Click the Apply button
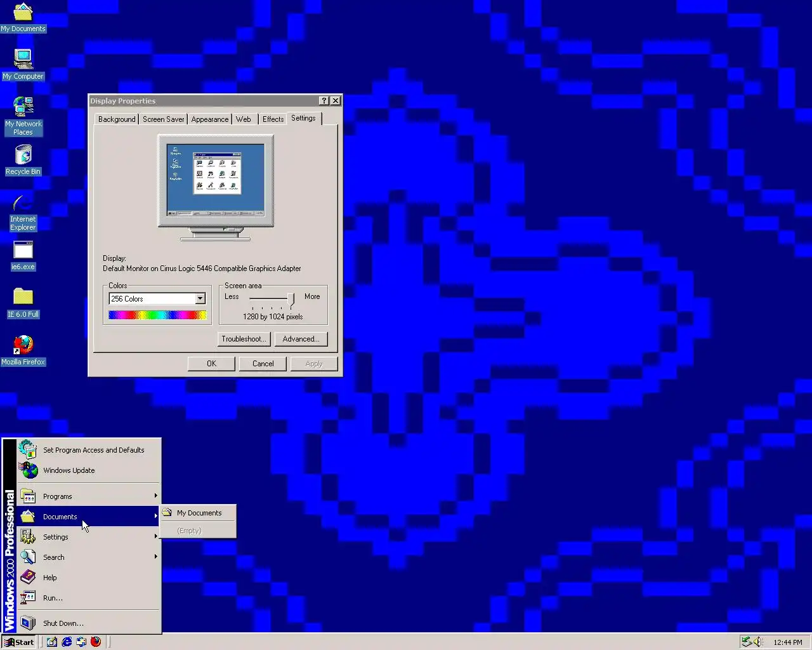The image size is (812, 650). tap(314, 364)
